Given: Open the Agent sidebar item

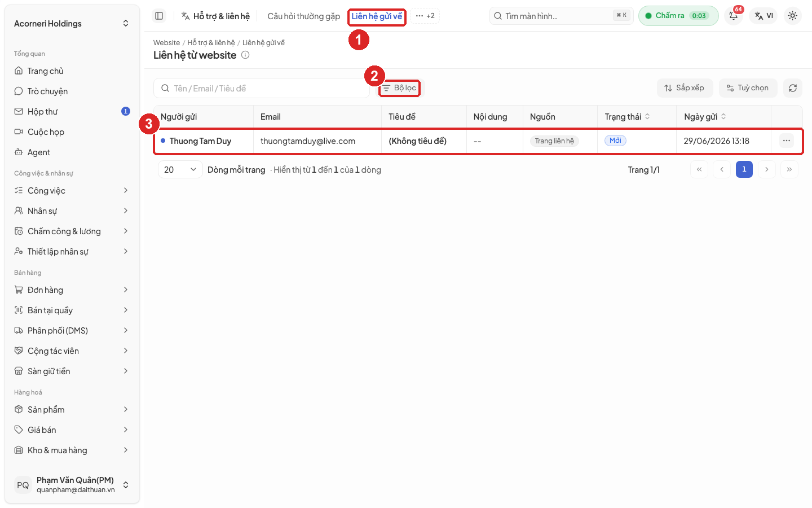Looking at the screenshot, I should (x=72, y=152).
